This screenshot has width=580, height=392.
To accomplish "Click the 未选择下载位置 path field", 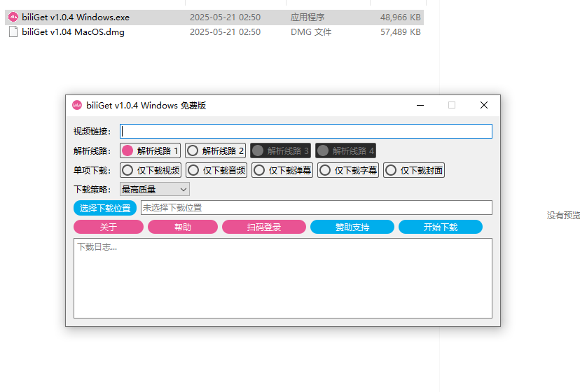I will click(316, 207).
